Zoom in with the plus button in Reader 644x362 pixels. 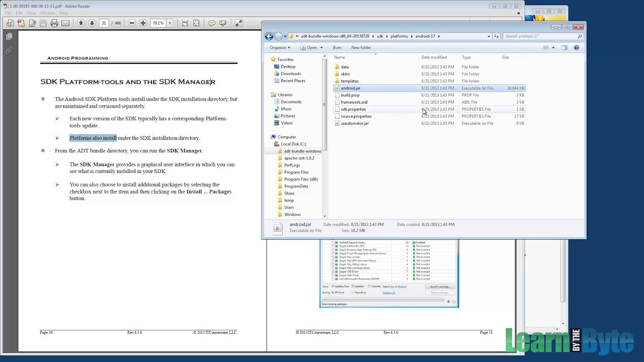click(143, 23)
